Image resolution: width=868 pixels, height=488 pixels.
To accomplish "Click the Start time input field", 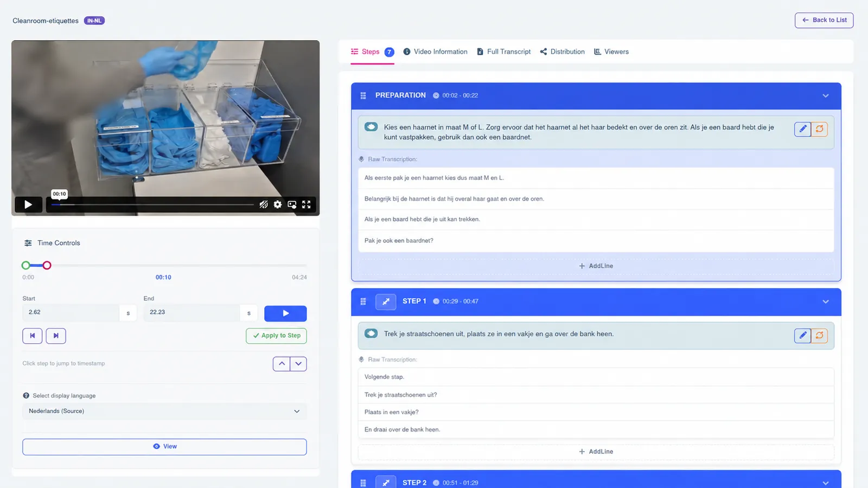I will [x=71, y=312].
